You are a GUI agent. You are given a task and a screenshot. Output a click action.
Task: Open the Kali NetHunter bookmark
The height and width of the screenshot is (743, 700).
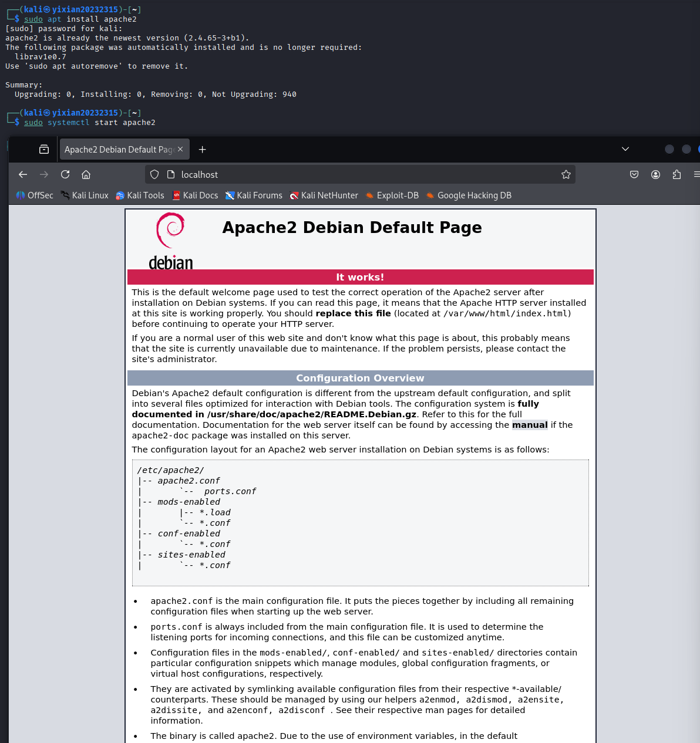pos(324,195)
